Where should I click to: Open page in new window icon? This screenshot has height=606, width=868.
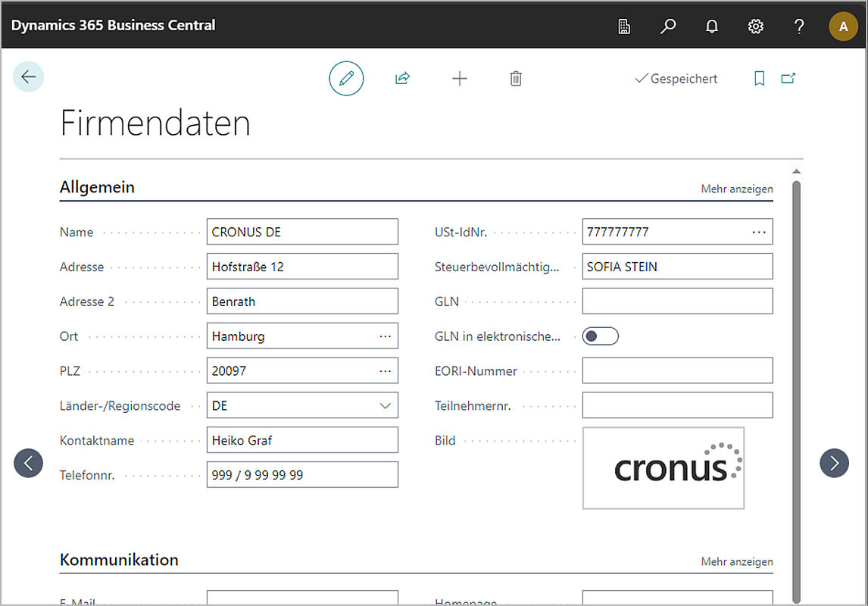(788, 78)
